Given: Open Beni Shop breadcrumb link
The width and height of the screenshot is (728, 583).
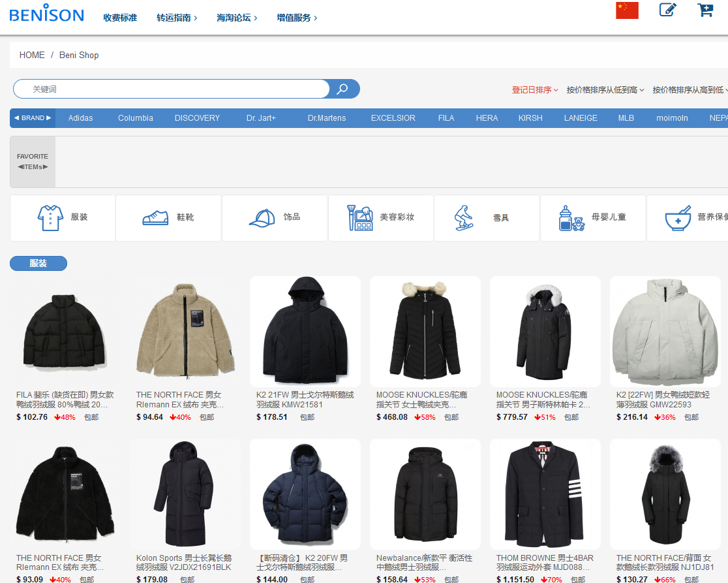Looking at the screenshot, I should [79, 55].
